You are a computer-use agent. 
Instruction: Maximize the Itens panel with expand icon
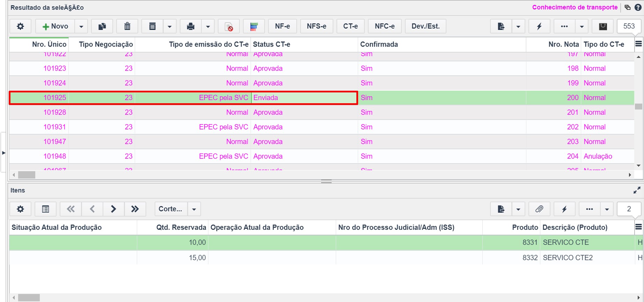click(x=637, y=190)
